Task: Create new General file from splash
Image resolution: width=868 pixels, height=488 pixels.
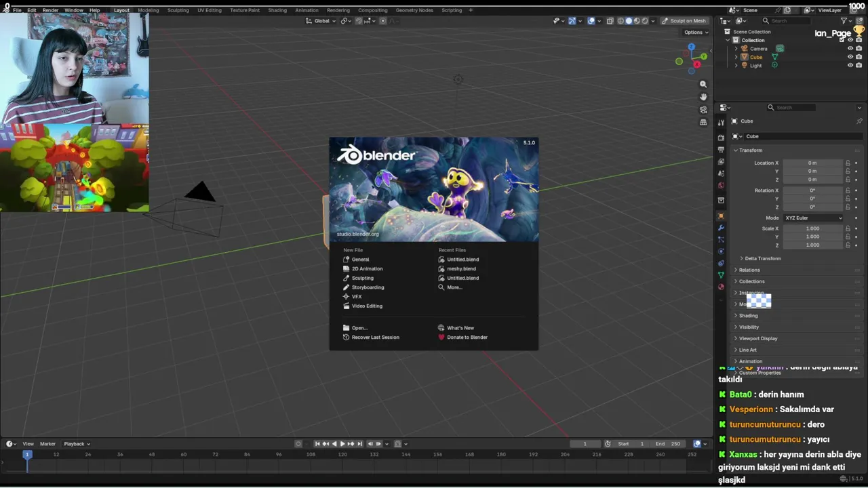Action: (x=360, y=260)
